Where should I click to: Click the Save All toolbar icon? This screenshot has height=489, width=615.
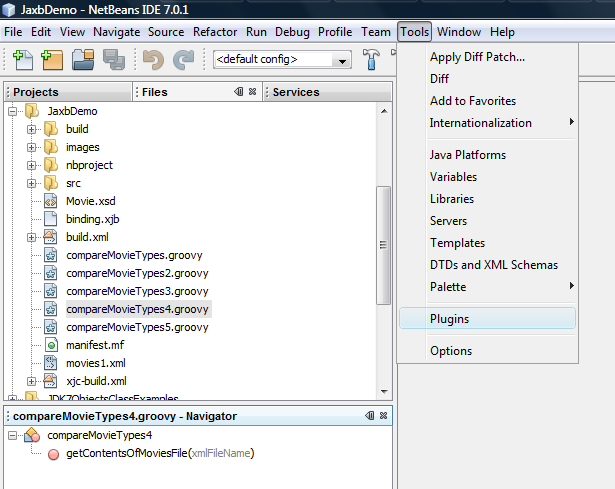(x=114, y=60)
